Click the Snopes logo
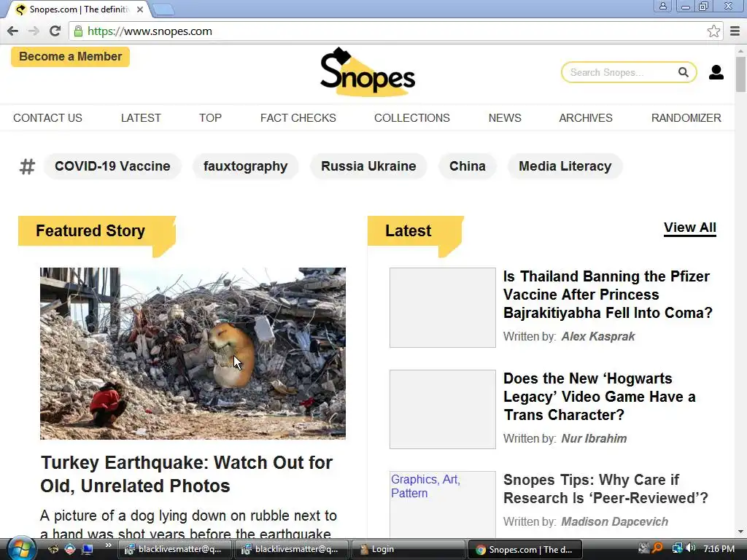 (368, 72)
